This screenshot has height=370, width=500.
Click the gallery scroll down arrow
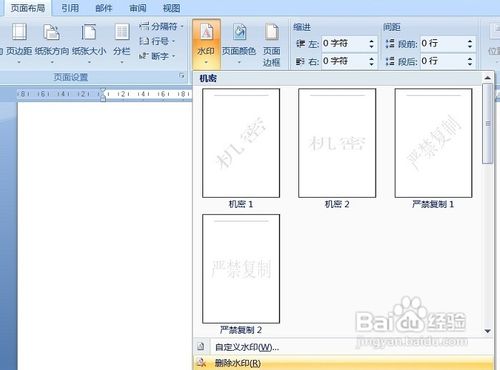click(x=488, y=331)
